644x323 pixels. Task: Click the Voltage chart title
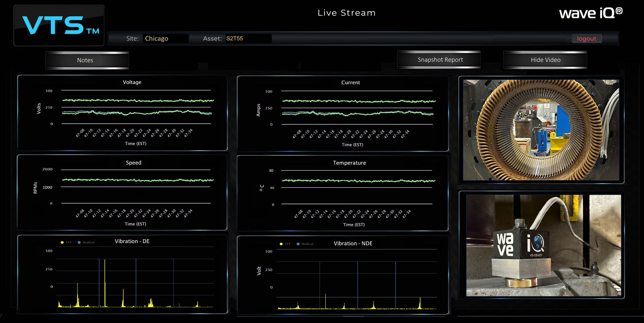click(x=132, y=82)
